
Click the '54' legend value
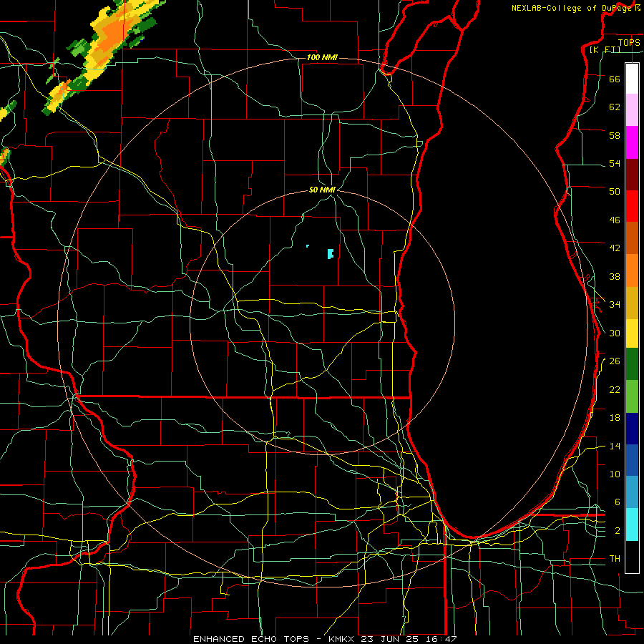615,163
